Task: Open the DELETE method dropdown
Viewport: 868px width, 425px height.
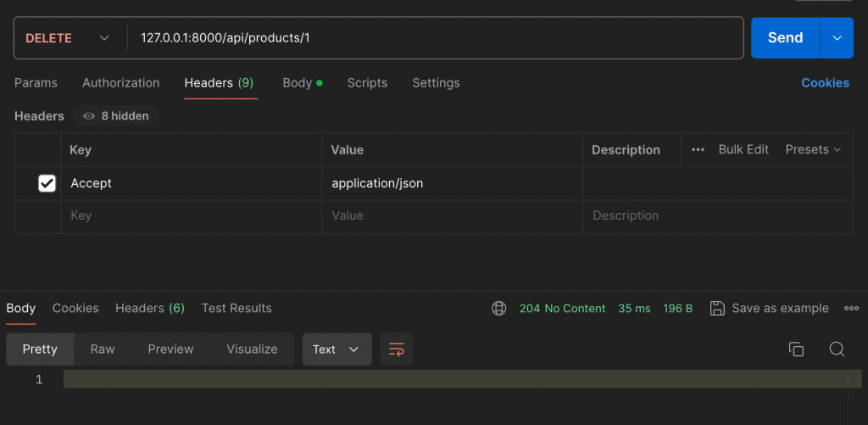Action: [x=68, y=38]
